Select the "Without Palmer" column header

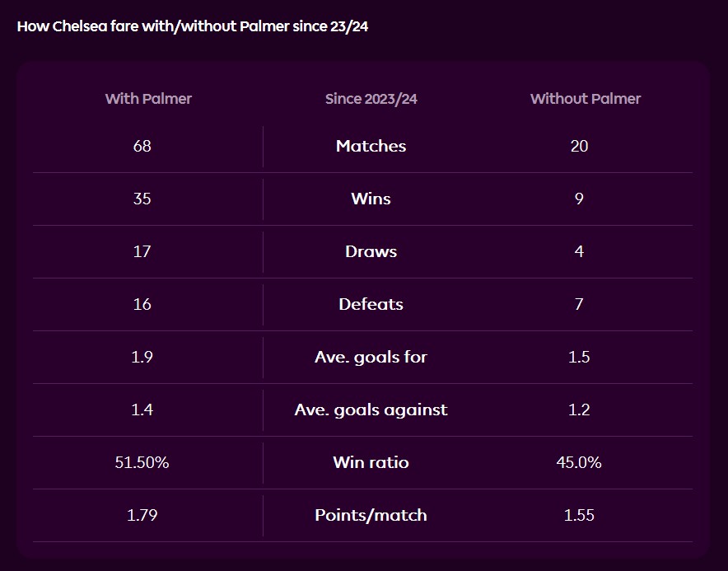(585, 99)
